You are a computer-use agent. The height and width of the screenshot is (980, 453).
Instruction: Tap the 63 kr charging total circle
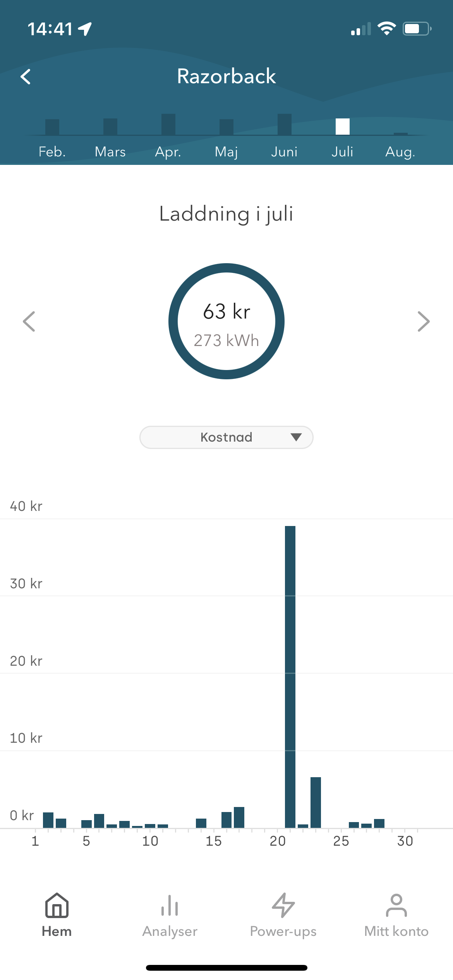pos(226,321)
